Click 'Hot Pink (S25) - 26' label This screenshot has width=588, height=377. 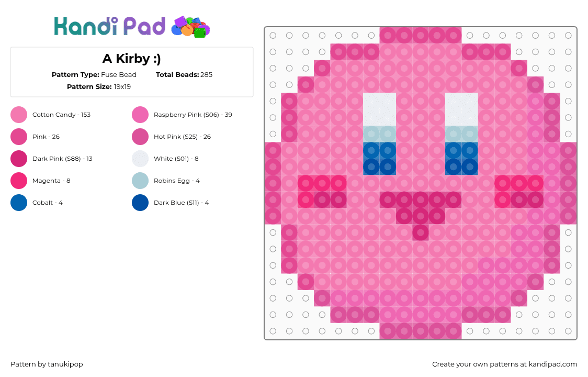(x=182, y=137)
